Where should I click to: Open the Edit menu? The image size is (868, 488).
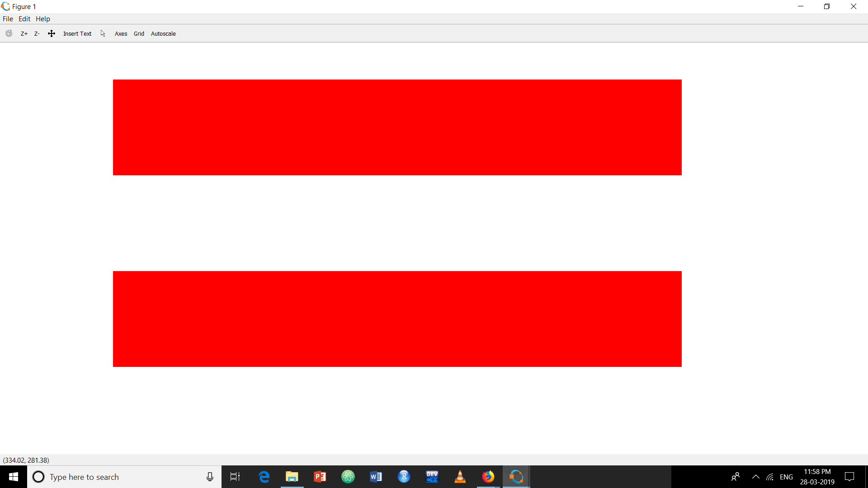coord(24,19)
